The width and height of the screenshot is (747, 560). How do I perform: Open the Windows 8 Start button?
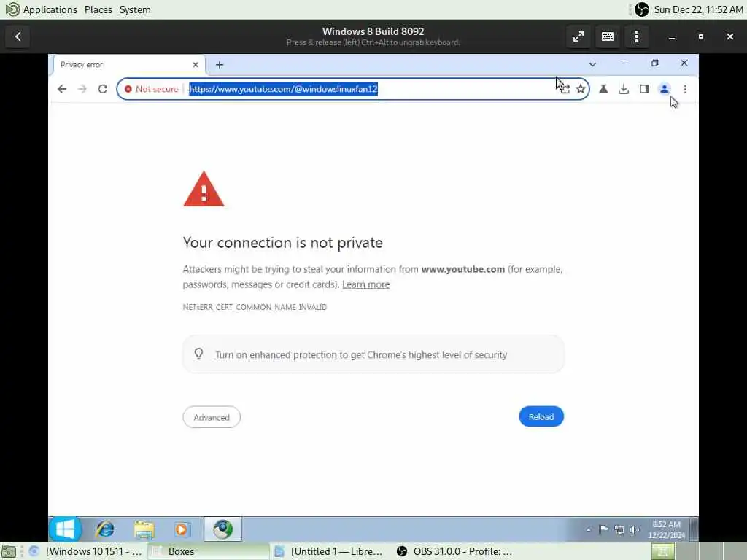click(x=65, y=529)
